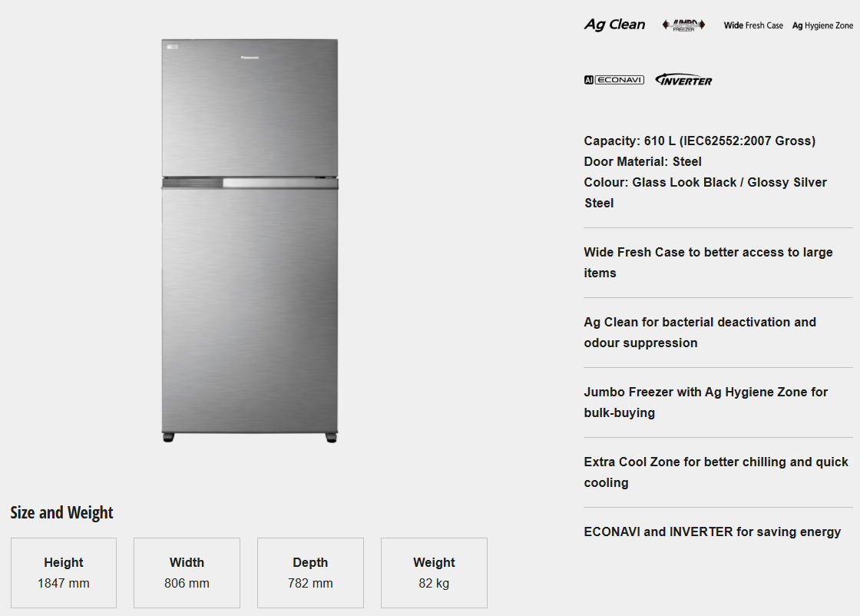Click the Panasonic logo on the fridge door
Screen dimensions: 860x616
tap(250, 58)
